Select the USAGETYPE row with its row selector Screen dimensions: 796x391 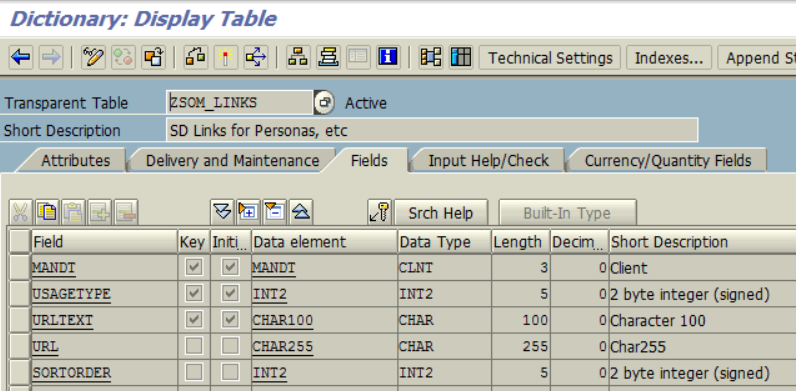(20, 294)
